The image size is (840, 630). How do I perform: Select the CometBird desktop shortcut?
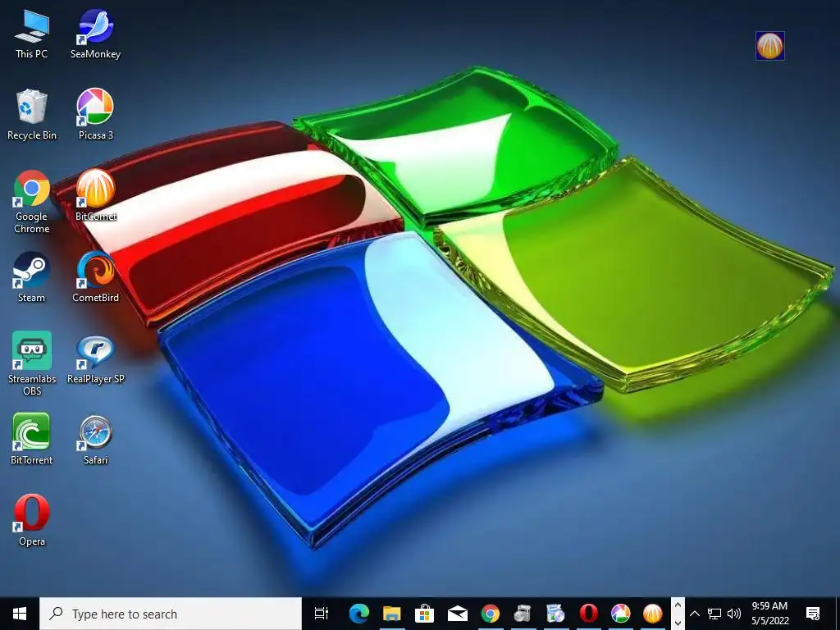coord(95,277)
